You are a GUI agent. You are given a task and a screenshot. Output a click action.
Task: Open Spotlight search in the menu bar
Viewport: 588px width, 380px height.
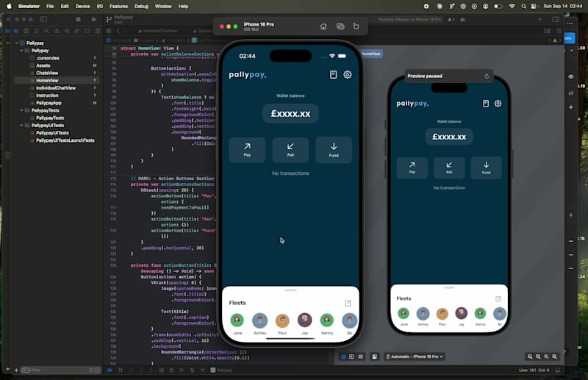pos(523,7)
